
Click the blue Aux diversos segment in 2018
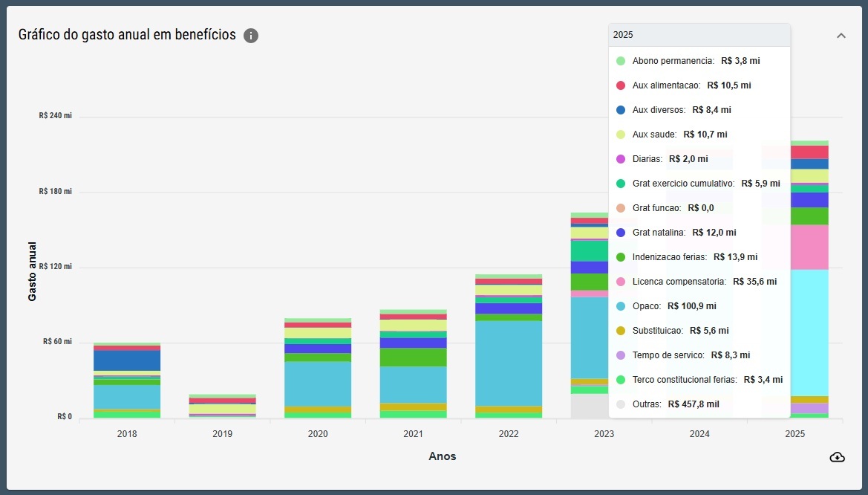point(127,360)
